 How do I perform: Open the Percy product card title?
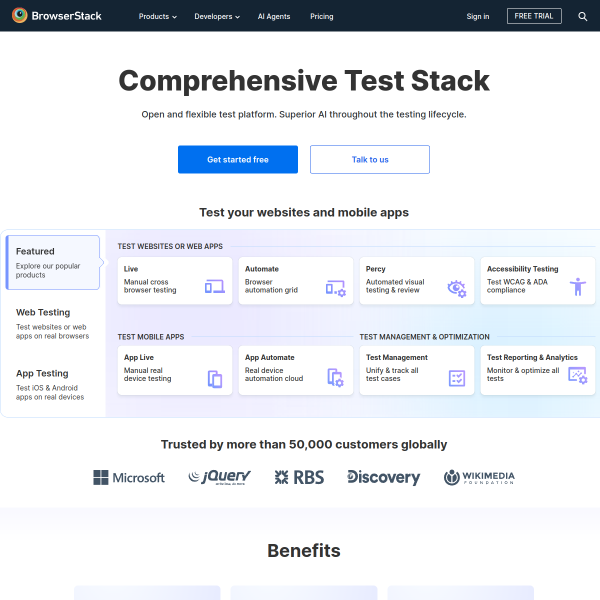point(375,269)
